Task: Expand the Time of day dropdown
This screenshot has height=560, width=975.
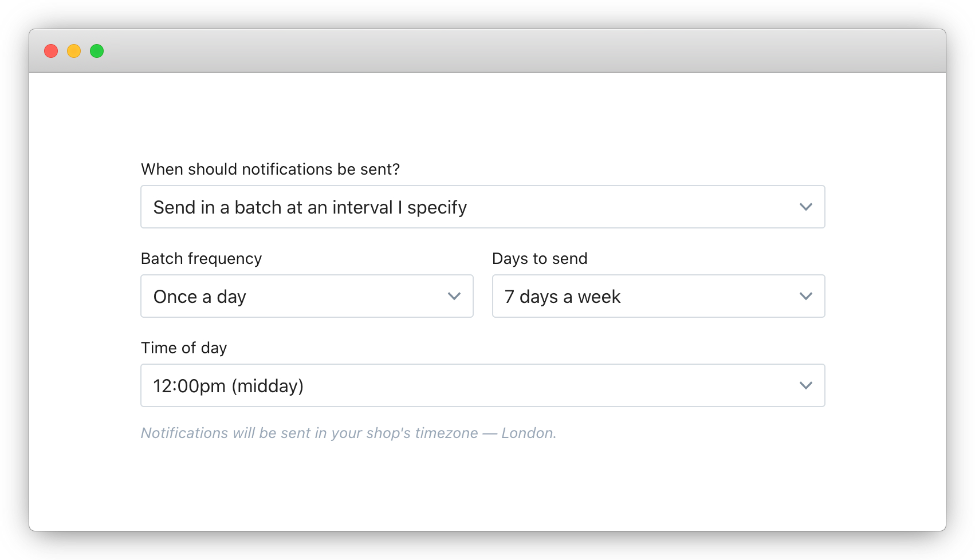Action: 483,385
